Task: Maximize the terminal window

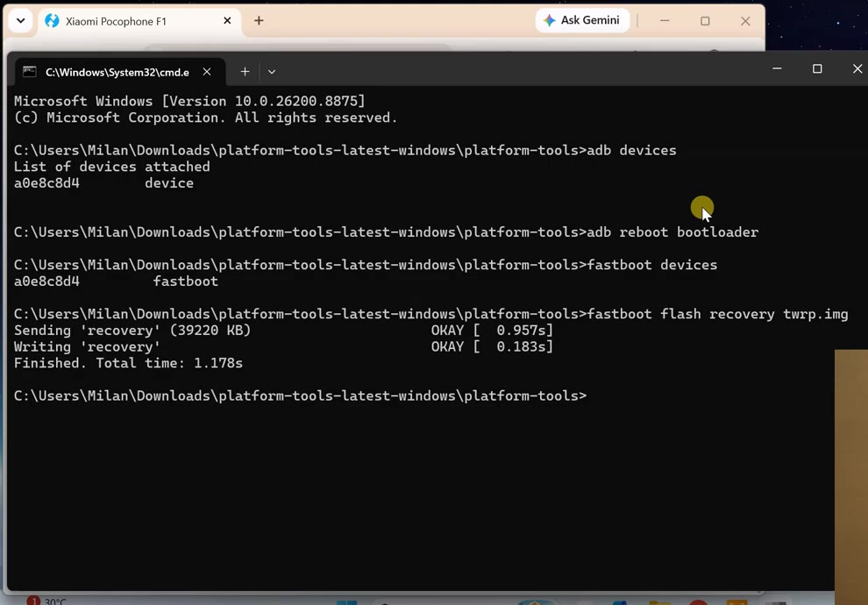Action: click(817, 68)
